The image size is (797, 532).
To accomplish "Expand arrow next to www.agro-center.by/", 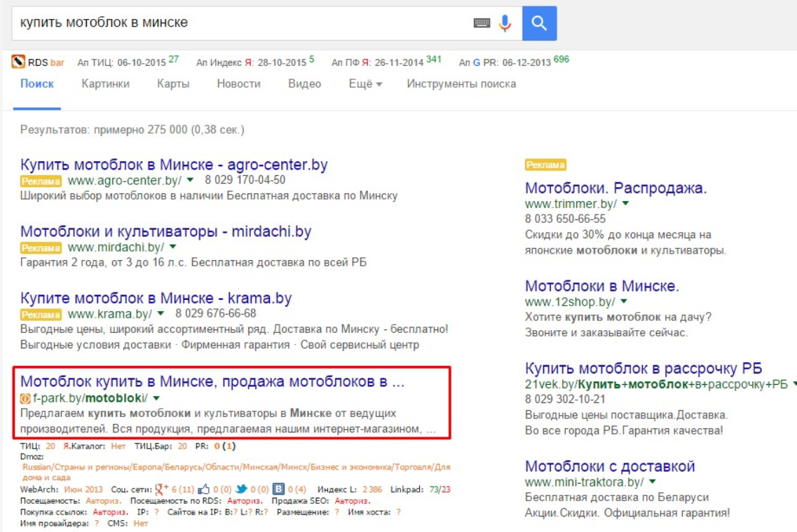I will coord(190,180).
